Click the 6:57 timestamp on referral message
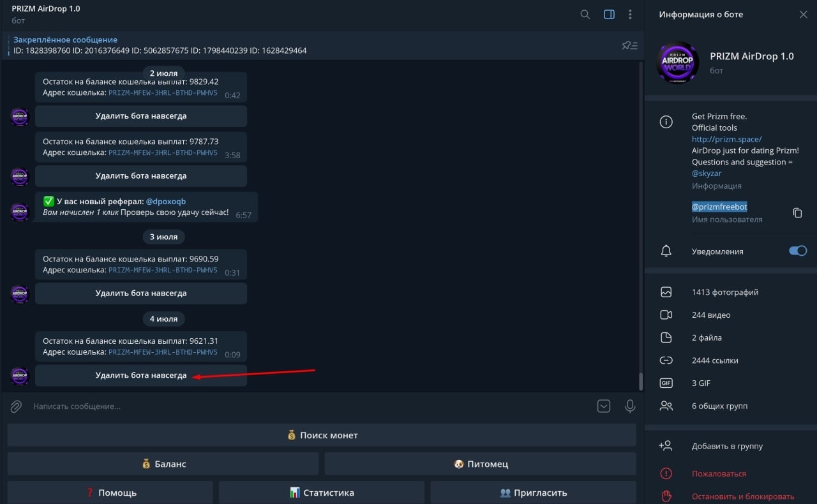817x504 pixels. [243, 215]
